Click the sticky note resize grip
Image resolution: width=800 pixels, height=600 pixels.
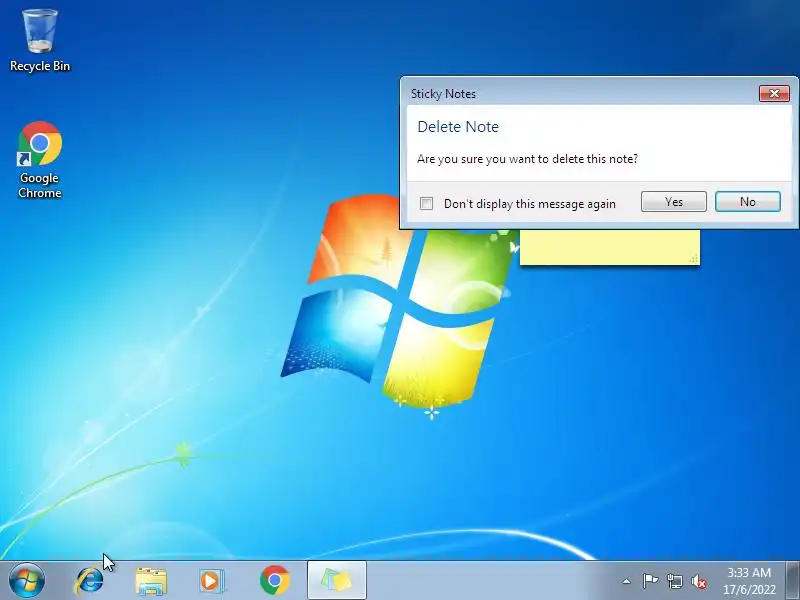click(x=694, y=259)
